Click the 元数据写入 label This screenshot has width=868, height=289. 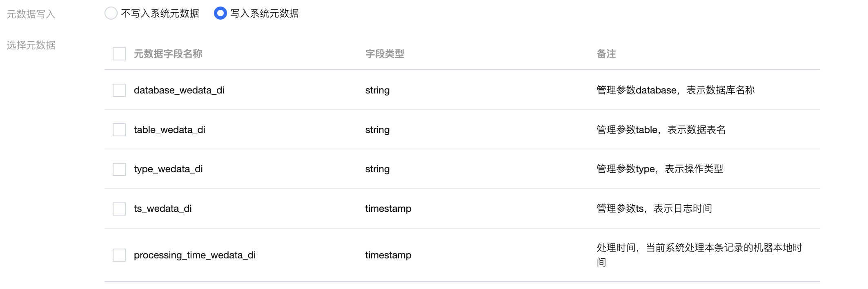(31, 14)
